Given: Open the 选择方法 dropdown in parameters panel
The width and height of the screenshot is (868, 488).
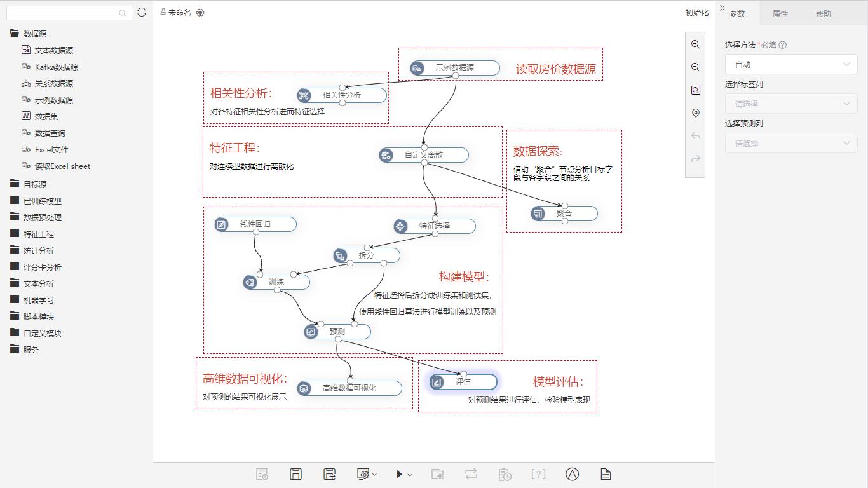Looking at the screenshot, I should (x=790, y=64).
